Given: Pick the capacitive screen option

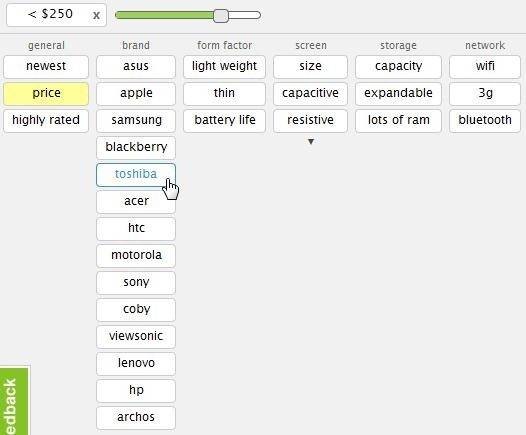Looking at the screenshot, I should pyautogui.click(x=310, y=94).
